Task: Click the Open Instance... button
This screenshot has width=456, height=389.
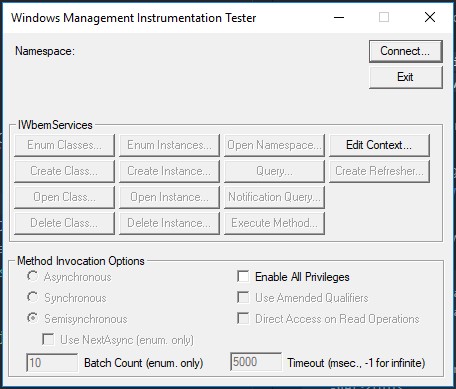Action: (169, 197)
